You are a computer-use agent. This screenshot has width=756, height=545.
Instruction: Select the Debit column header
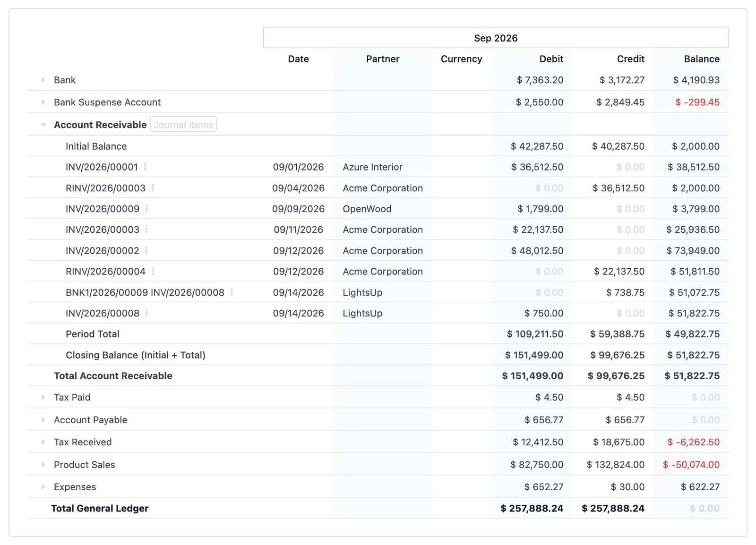click(551, 59)
